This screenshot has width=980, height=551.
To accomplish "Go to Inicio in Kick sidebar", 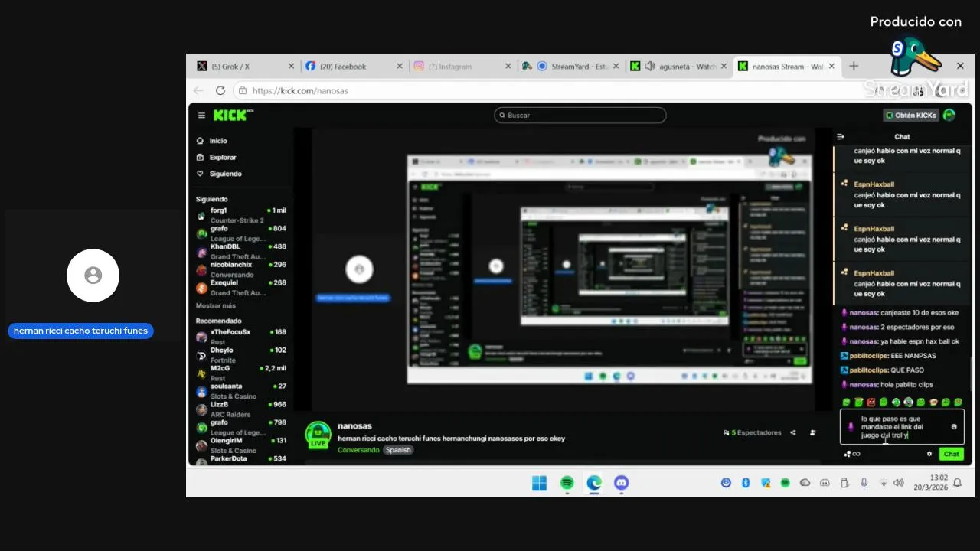I will [x=212, y=141].
